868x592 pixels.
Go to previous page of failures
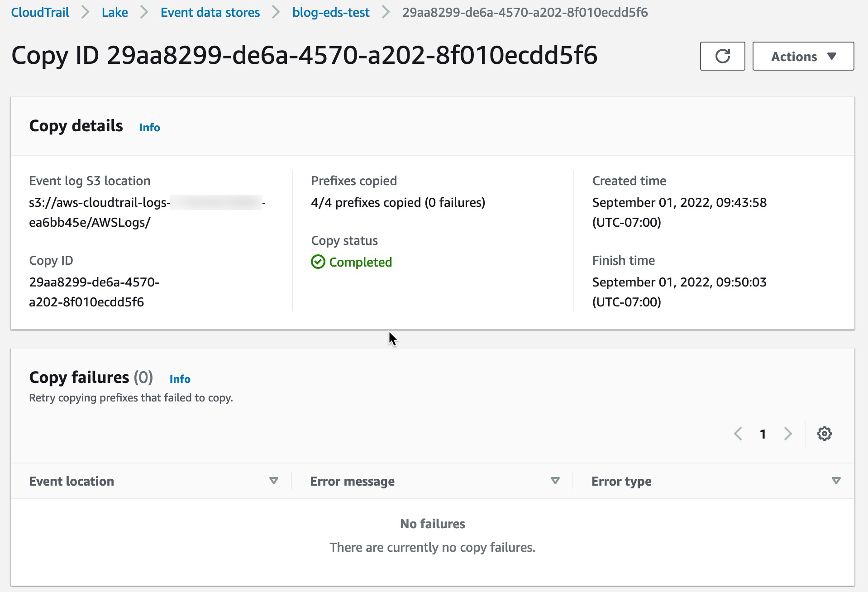pos(738,434)
